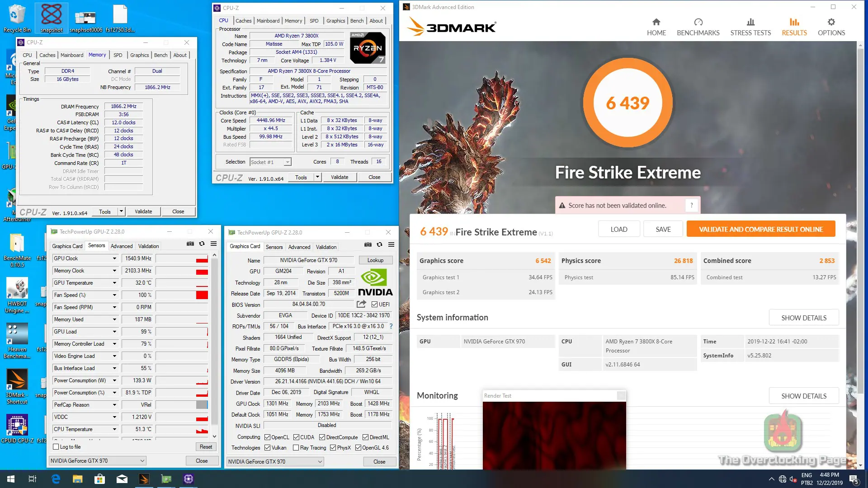Expand the PerfCap Reason sensor dropdown
This screenshot has height=488, width=868.
point(114,405)
